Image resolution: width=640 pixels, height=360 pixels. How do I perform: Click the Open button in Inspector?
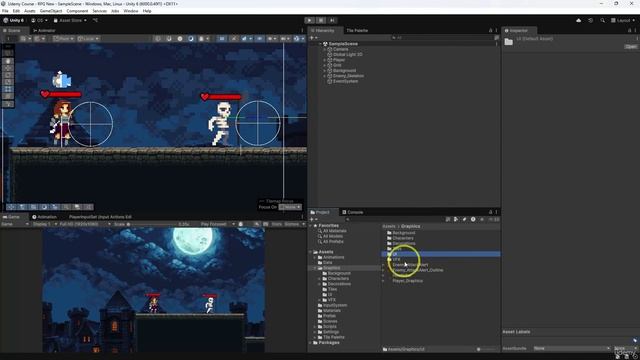[631, 47]
